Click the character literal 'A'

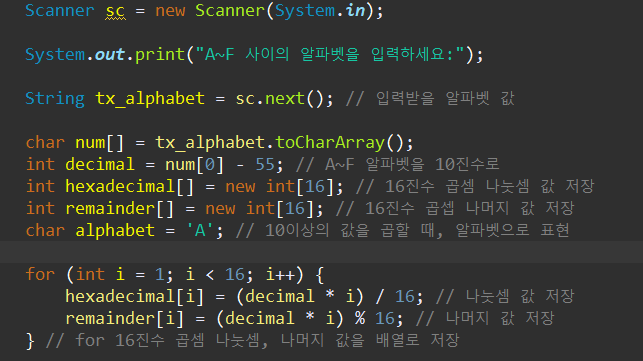coord(200,231)
